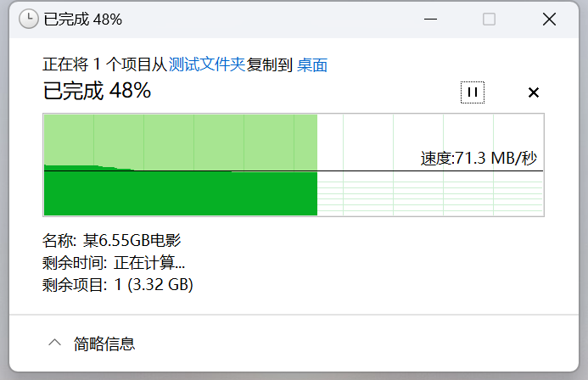Click the clock icon in the title bar
Screen dimensions: 588x380
[x=29, y=20]
